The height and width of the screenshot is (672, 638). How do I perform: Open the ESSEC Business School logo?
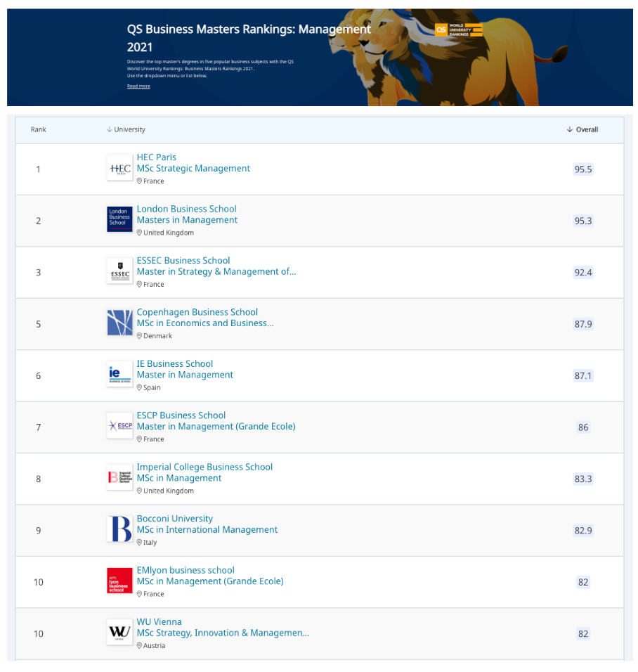(119, 271)
